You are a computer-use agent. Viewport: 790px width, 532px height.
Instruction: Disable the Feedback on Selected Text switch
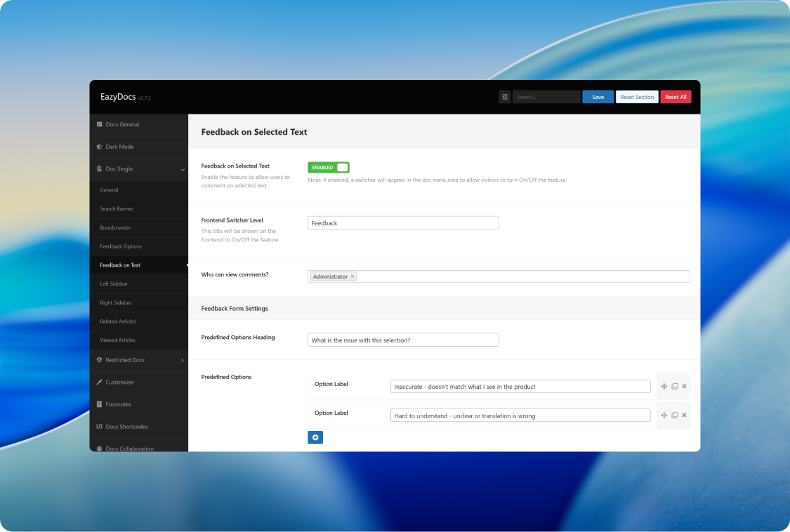coord(328,168)
